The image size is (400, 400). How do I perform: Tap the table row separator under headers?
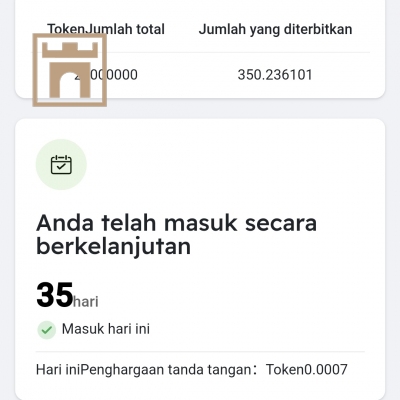click(200, 52)
